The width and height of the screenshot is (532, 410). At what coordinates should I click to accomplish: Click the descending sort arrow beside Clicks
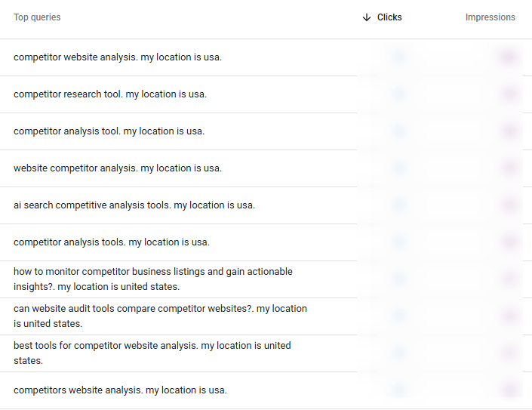coord(367,17)
